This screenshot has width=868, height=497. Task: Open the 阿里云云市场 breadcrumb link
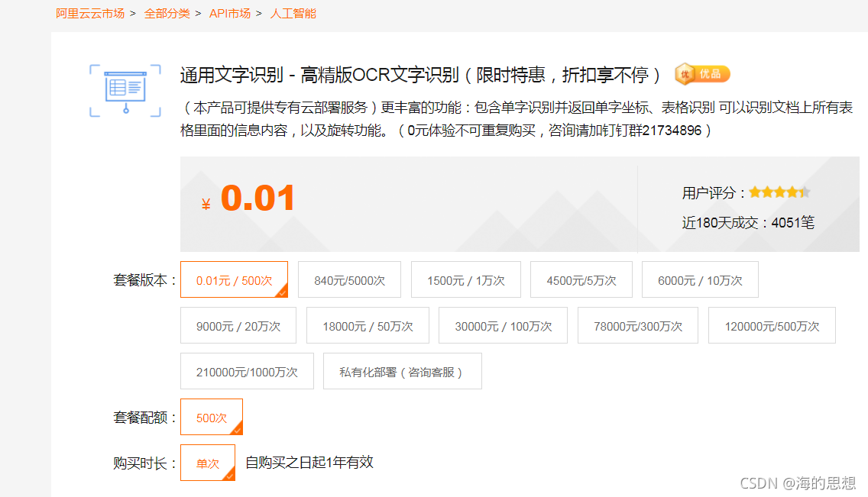[x=90, y=13]
